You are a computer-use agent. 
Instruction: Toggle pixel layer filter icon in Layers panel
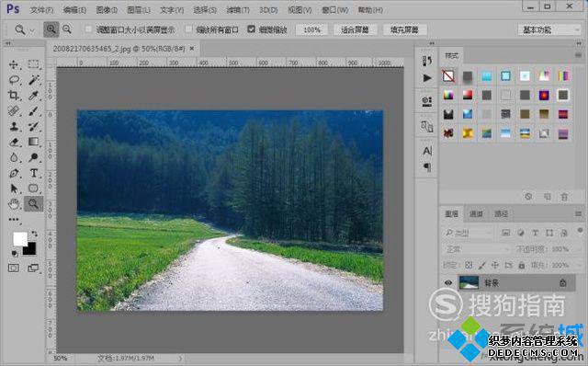pos(506,233)
